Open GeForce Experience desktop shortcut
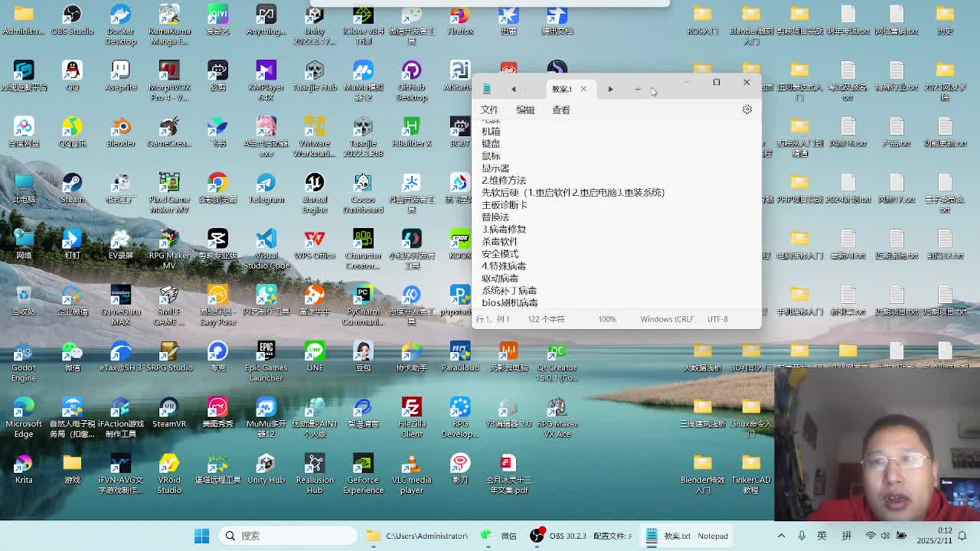This screenshot has width=980, height=551. click(x=363, y=474)
